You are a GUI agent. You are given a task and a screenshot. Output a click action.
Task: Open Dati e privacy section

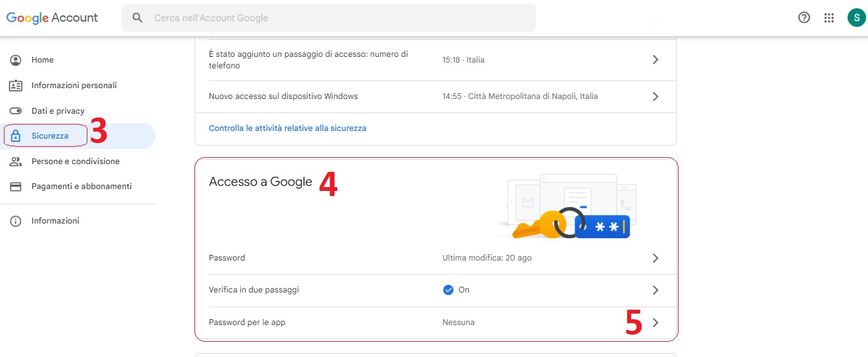[58, 111]
